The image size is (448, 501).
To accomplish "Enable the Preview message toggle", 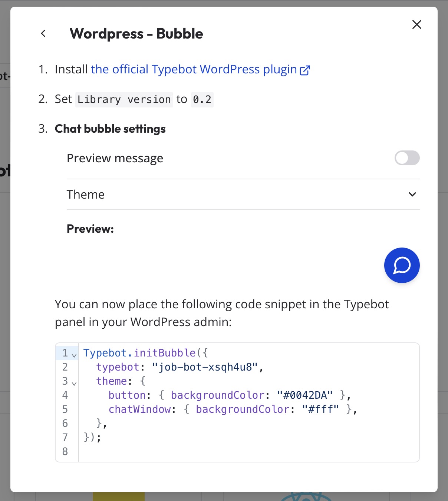I will (x=406, y=158).
